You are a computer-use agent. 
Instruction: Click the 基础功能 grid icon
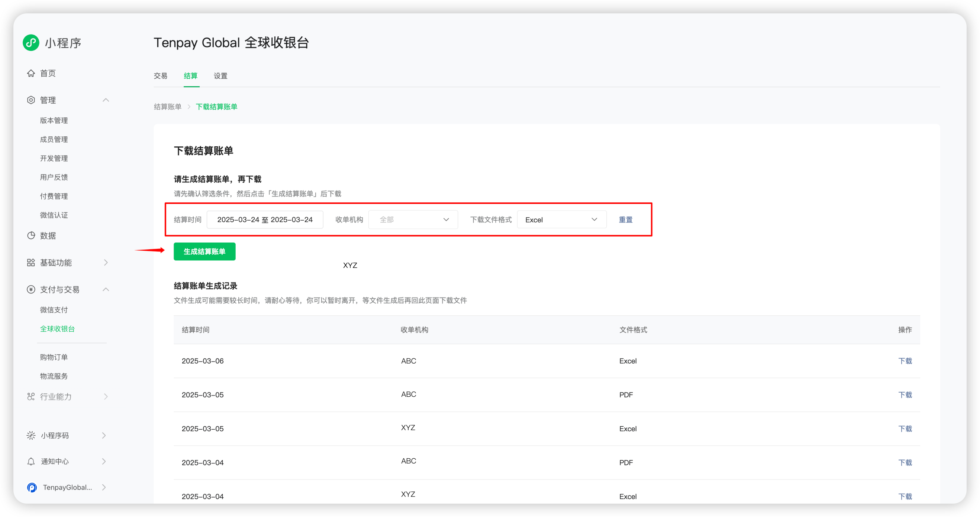[x=31, y=262]
